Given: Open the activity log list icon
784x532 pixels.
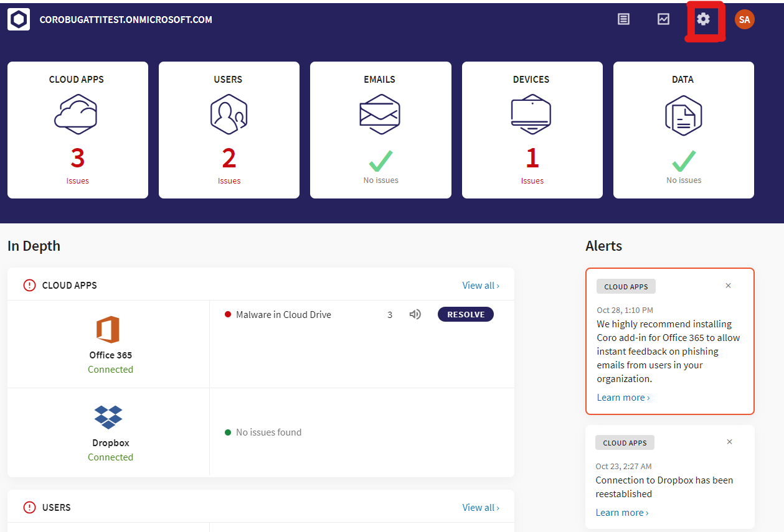Looking at the screenshot, I should pyautogui.click(x=623, y=19).
